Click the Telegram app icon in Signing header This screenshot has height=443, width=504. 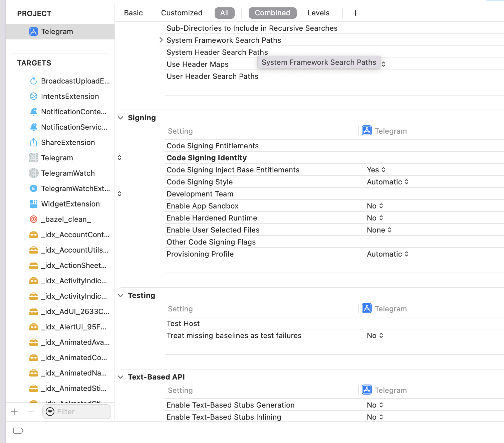point(366,130)
